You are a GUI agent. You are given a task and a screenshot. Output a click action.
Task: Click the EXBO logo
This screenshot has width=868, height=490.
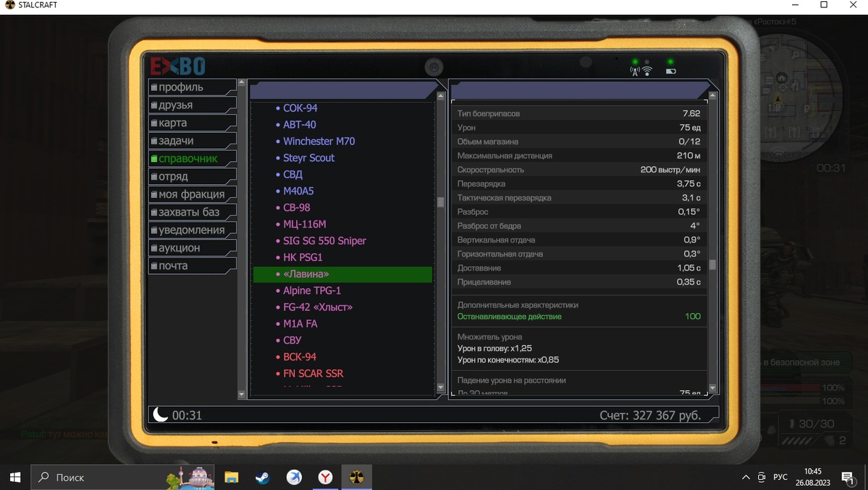(178, 66)
